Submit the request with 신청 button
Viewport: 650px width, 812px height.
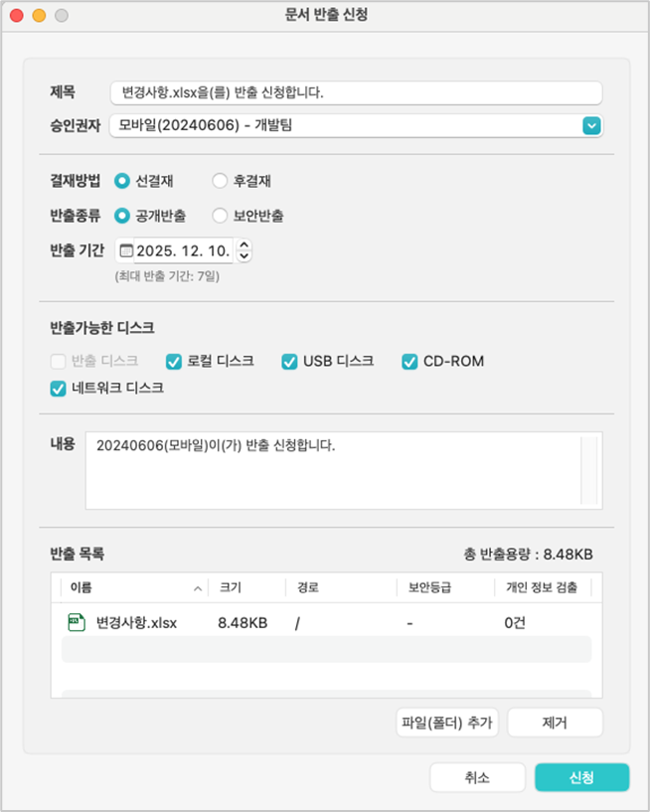[x=581, y=778]
